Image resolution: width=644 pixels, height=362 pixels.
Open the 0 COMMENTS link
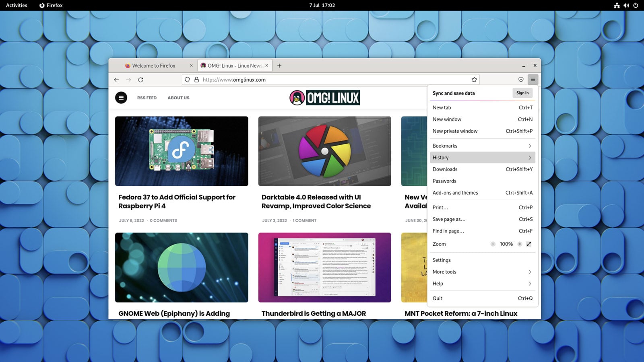(x=163, y=220)
